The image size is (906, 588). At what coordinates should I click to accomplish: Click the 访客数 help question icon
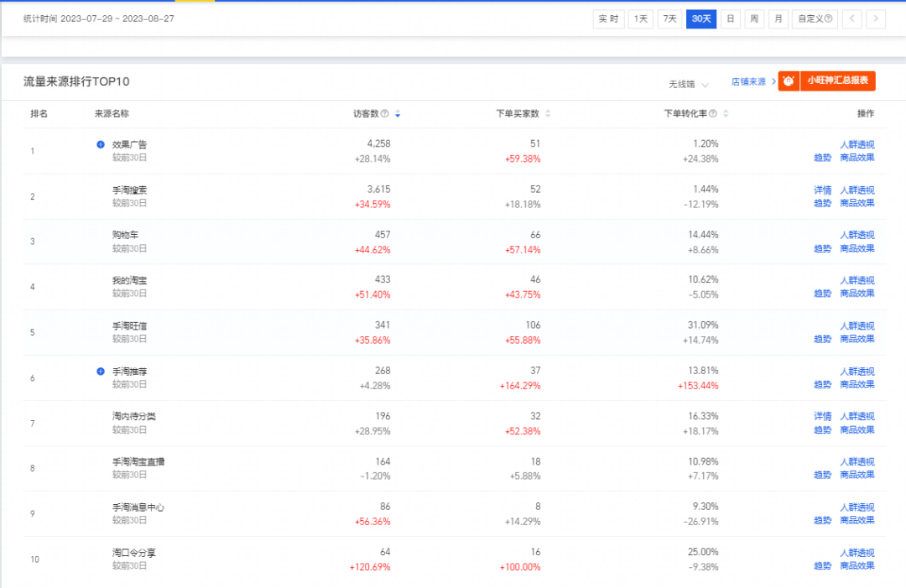click(385, 114)
